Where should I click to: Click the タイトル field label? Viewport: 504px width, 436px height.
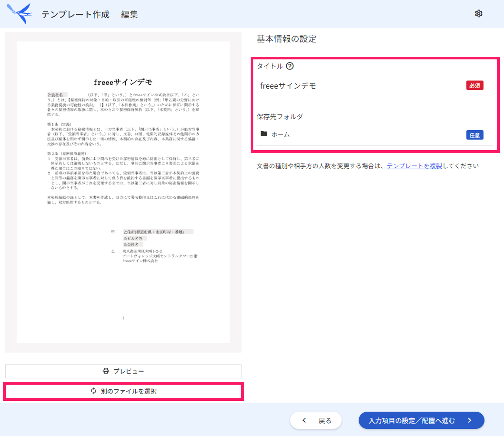(270, 66)
